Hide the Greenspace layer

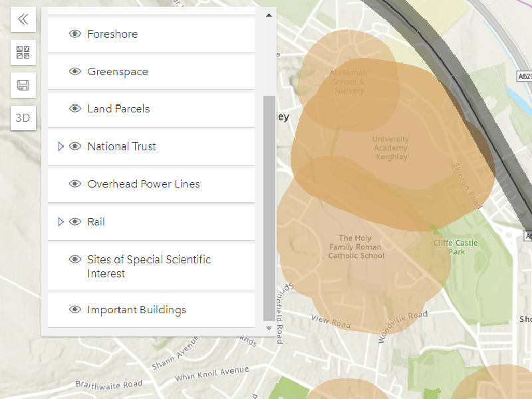click(75, 72)
